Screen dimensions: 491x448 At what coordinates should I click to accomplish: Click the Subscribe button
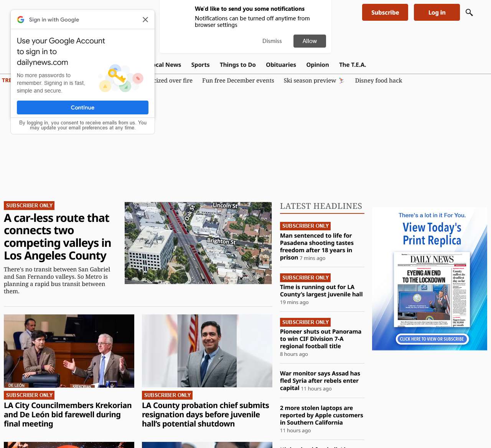[x=385, y=12]
